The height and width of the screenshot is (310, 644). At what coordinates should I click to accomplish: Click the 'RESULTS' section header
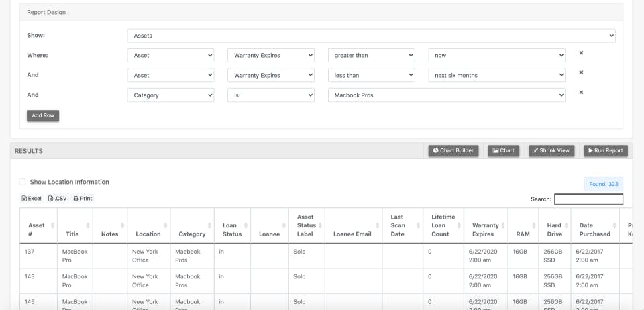[29, 151]
